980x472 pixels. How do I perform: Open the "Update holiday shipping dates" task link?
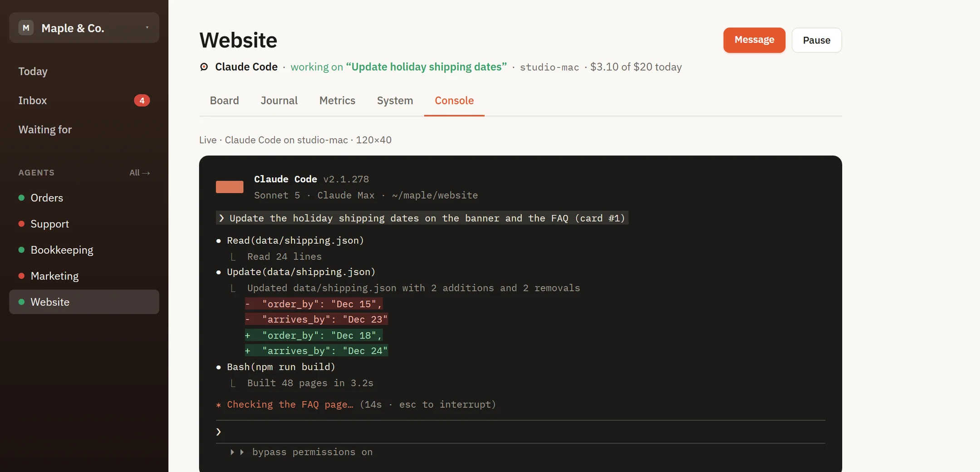click(426, 67)
